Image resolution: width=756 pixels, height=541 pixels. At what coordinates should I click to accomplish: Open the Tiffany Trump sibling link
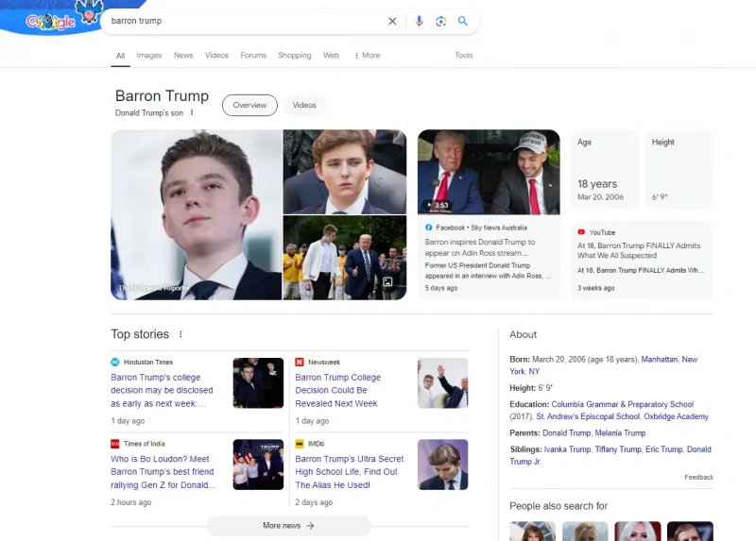[x=618, y=449]
